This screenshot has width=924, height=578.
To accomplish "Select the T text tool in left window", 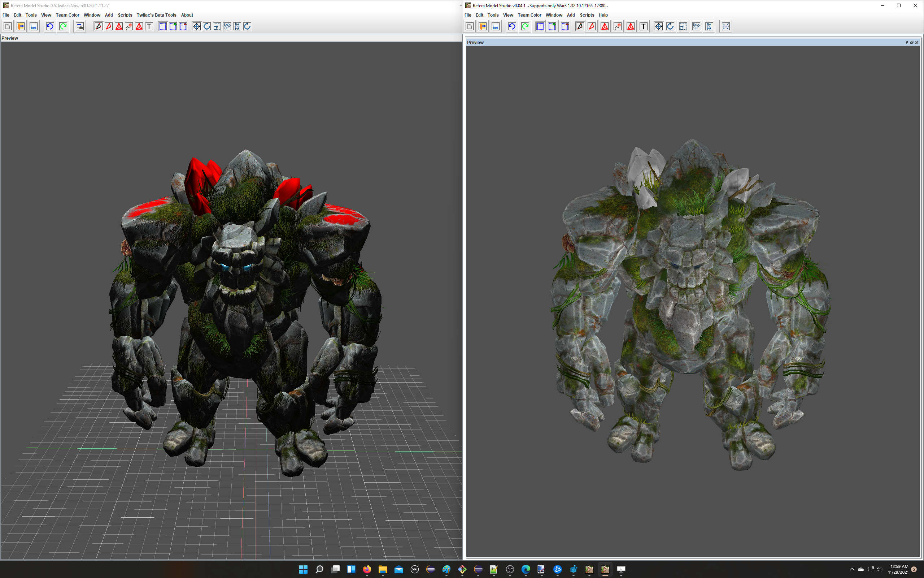I will (x=149, y=26).
